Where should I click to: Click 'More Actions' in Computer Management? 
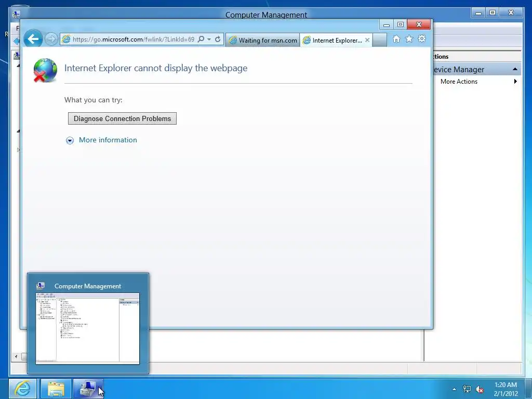pos(459,82)
